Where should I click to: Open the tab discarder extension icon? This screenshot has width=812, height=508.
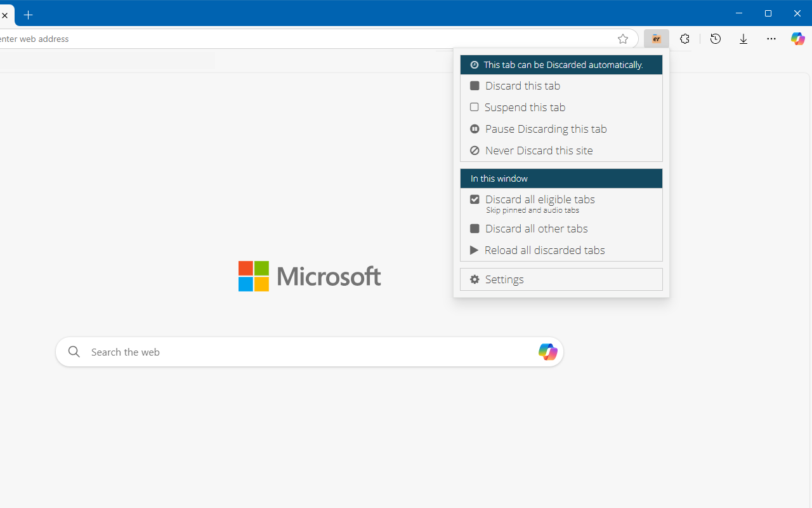[x=656, y=39]
